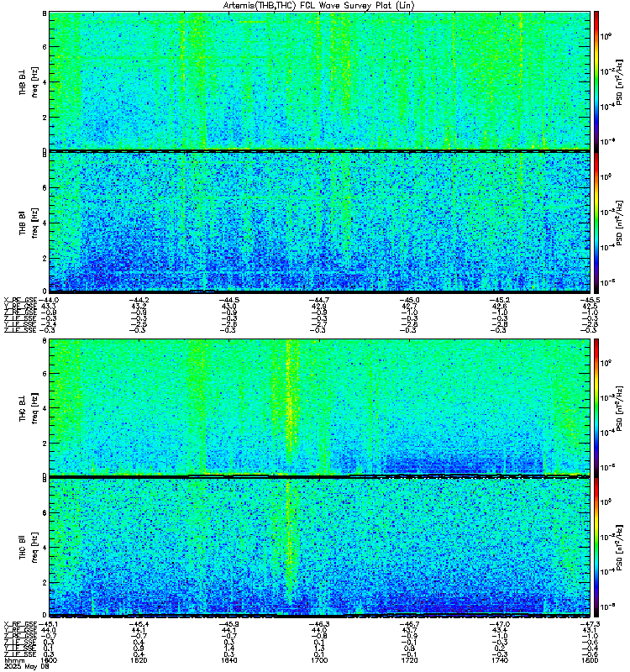Click the 1600 time tick label
The height and width of the screenshot is (672, 630).
point(49,660)
